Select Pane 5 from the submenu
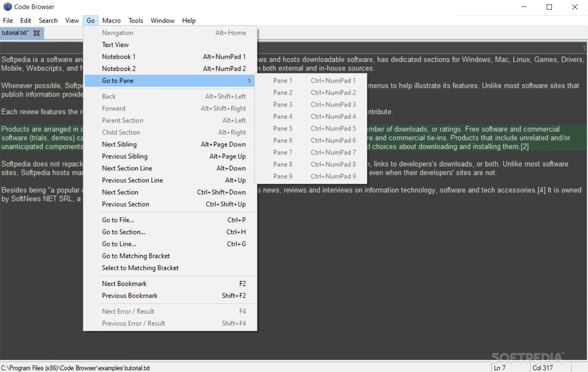This screenshot has width=588, height=372. (x=282, y=128)
